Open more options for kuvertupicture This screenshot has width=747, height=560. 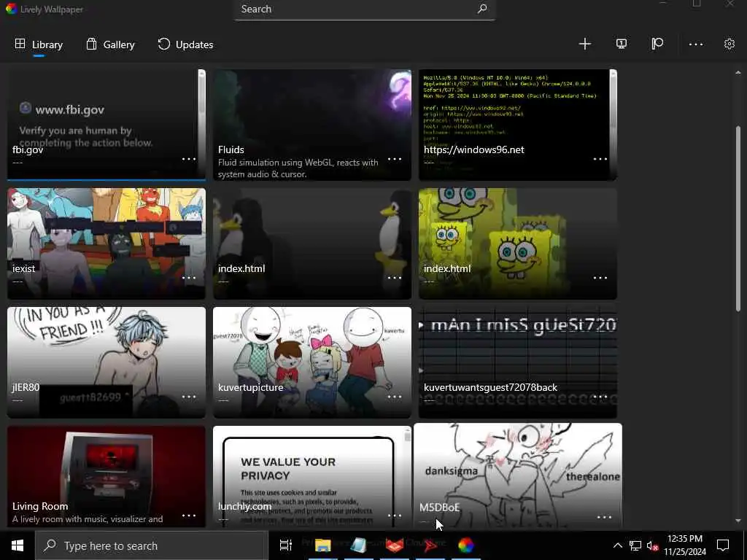tap(395, 397)
